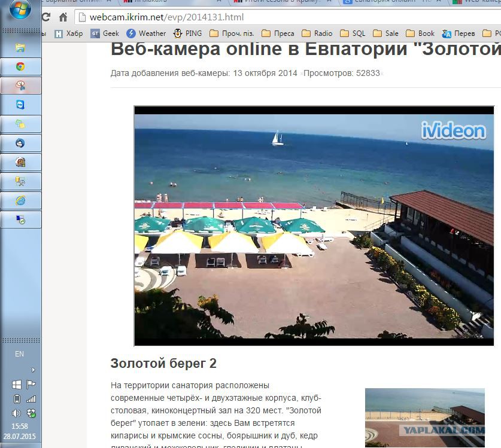Expand the SQL bookmark folder
This screenshot has height=448, width=501.
click(353, 33)
